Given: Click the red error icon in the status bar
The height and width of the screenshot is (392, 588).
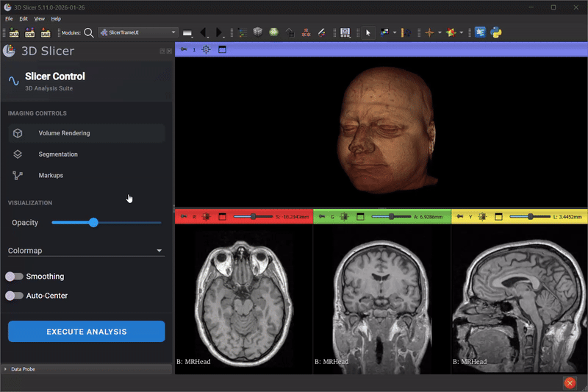Looking at the screenshot, I should coord(569,383).
